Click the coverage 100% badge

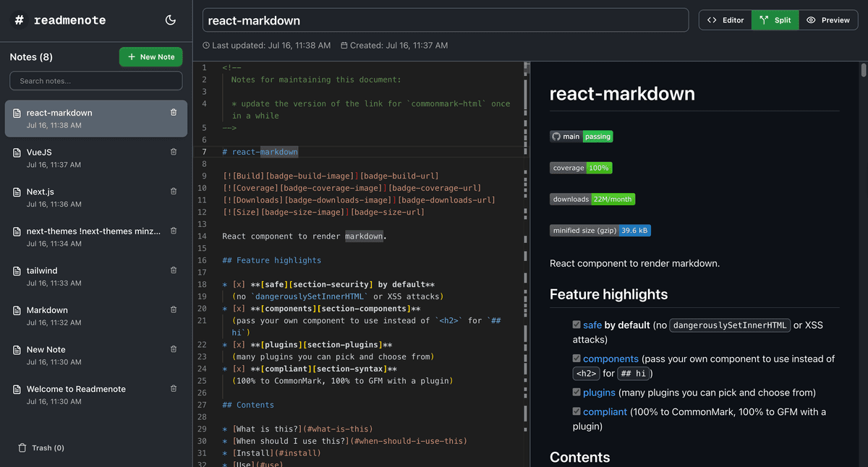pyautogui.click(x=581, y=168)
